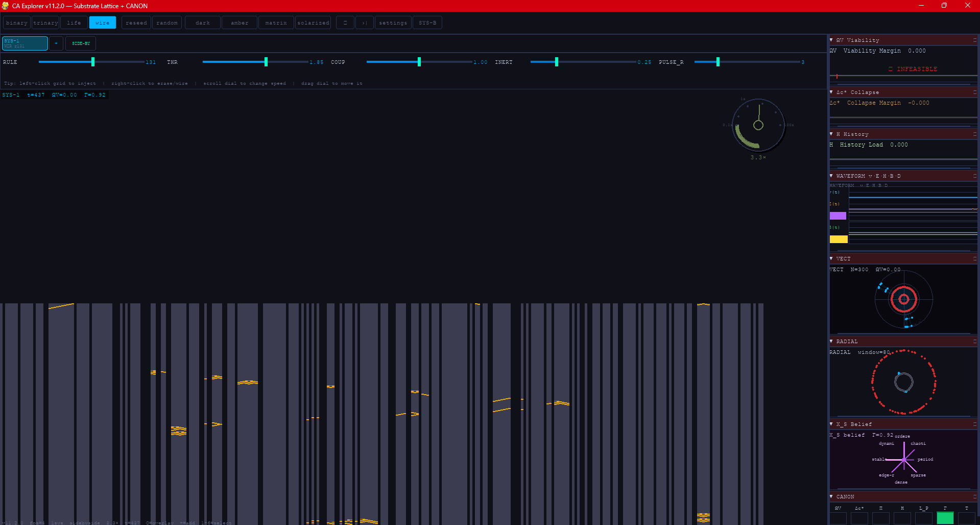Viewport: 980px width, 525px height.
Task: Click the Π CANON cell
Action: coord(881,518)
